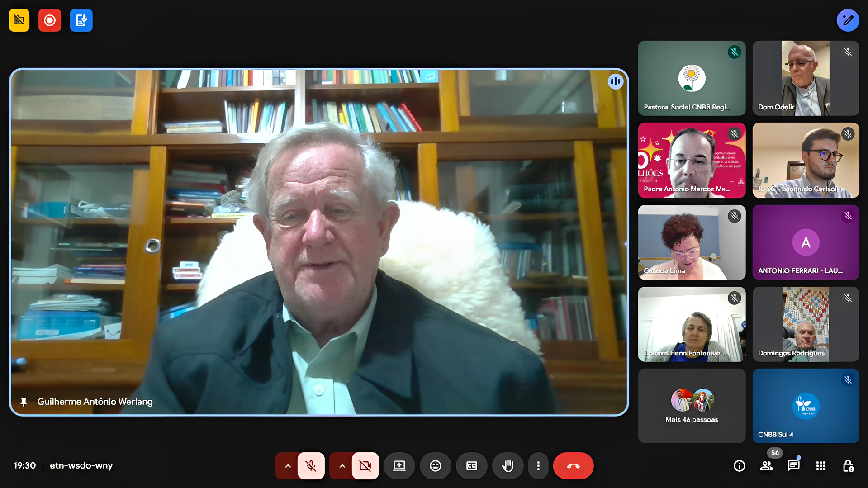Image resolution: width=868 pixels, height=488 pixels.
Task: Show the people participants list
Action: click(766, 466)
